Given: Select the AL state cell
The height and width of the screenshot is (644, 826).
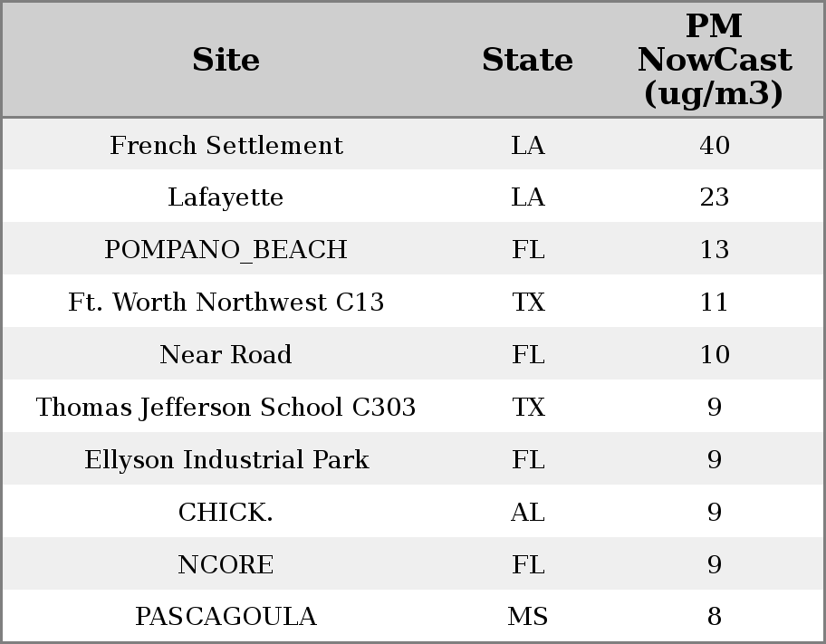Looking at the screenshot, I should tap(527, 513).
